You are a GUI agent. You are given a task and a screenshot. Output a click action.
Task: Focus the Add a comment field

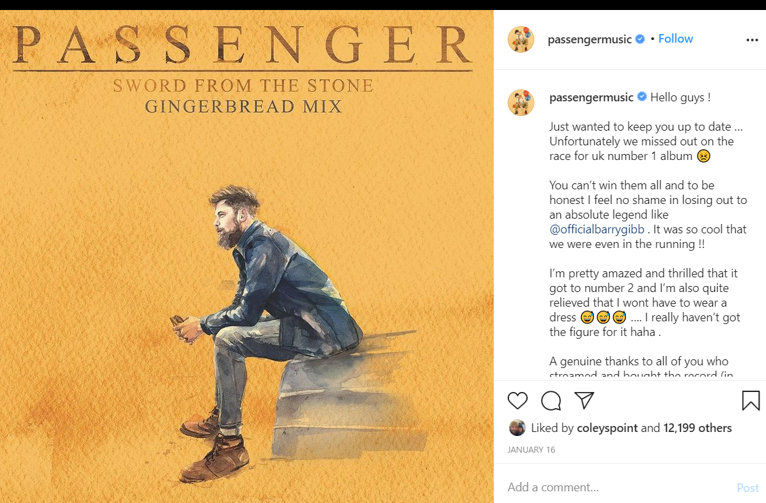(x=618, y=487)
